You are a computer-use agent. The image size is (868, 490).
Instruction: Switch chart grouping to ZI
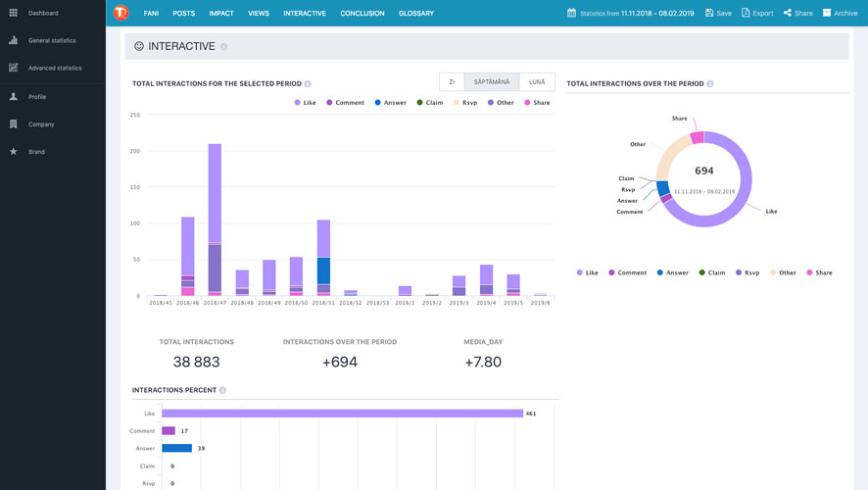coord(452,82)
